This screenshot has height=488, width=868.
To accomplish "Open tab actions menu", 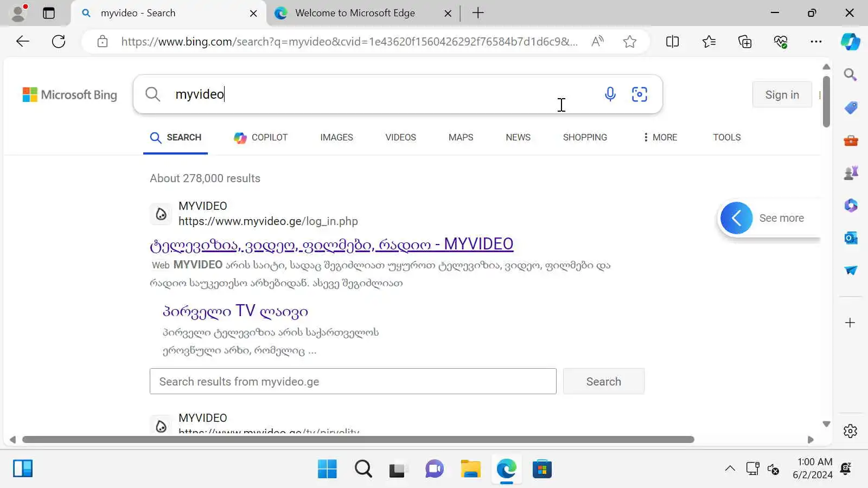I will 49,13.
